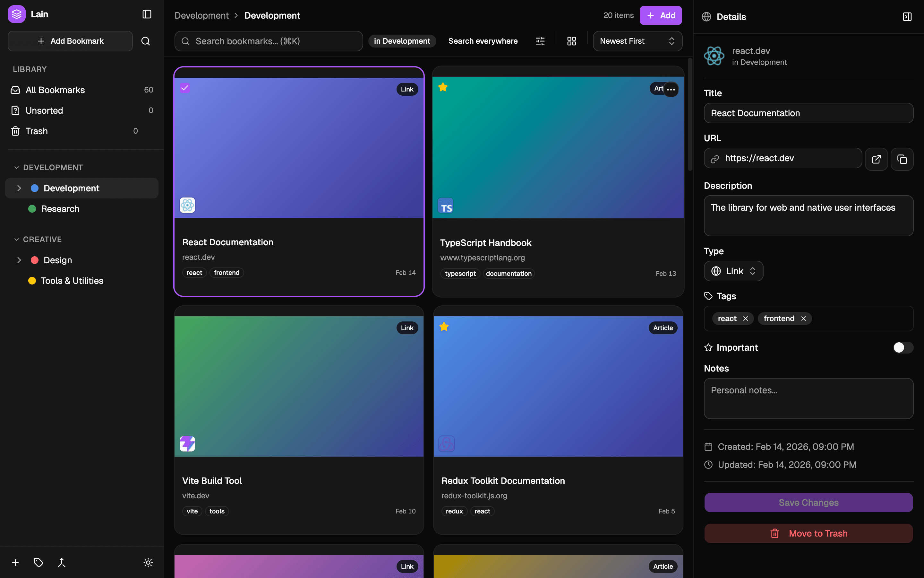Open the Newest First sort dropdown

click(x=637, y=41)
